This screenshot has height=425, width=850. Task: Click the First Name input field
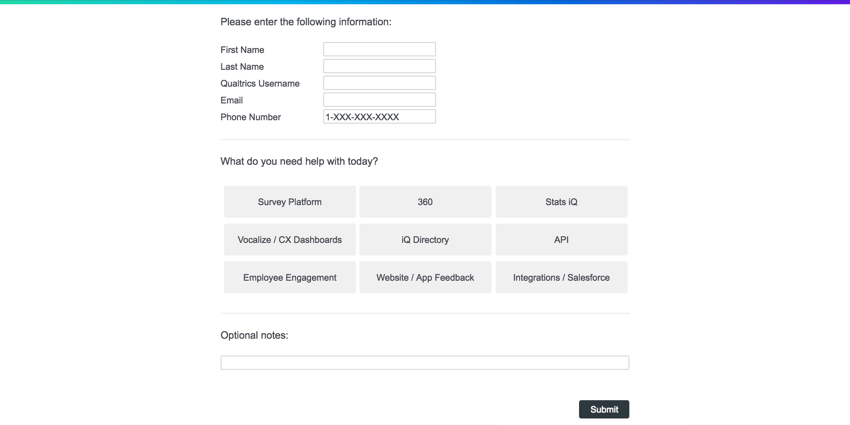[379, 49]
